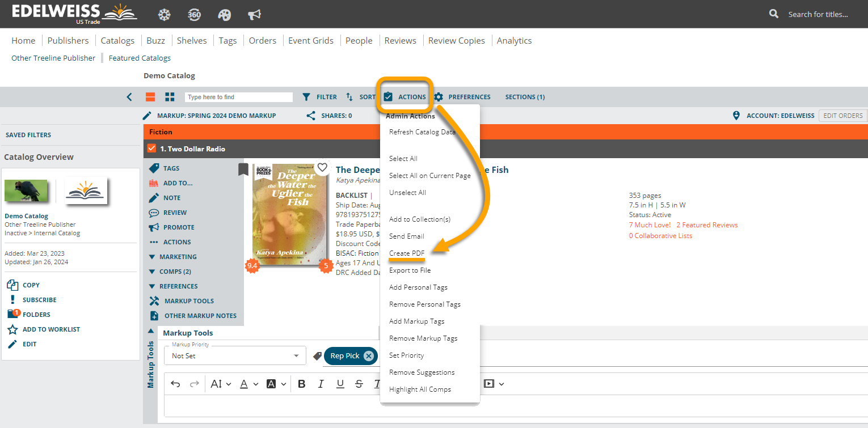Toggle the heart favorite on book cover
The height and width of the screenshot is (428, 868).
[322, 167]
